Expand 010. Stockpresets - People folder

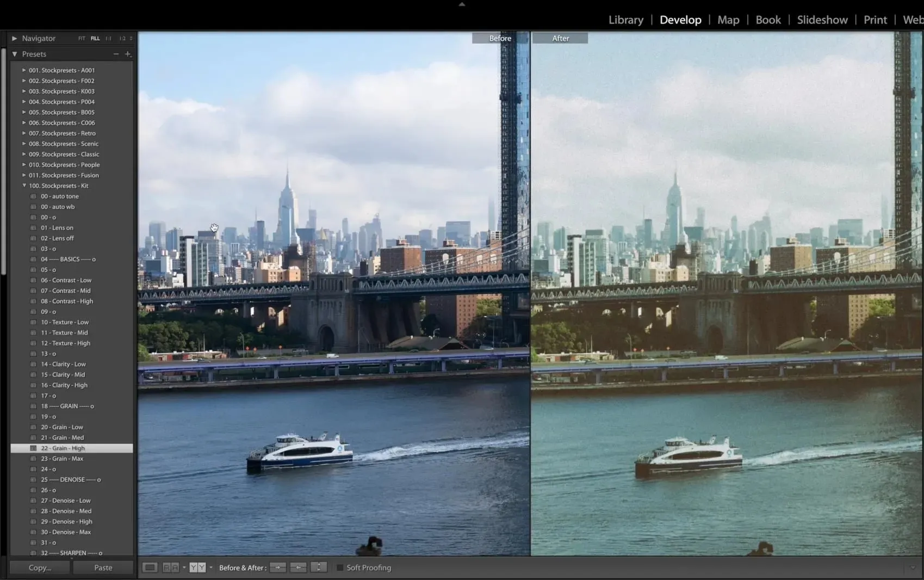click(24, 165)
